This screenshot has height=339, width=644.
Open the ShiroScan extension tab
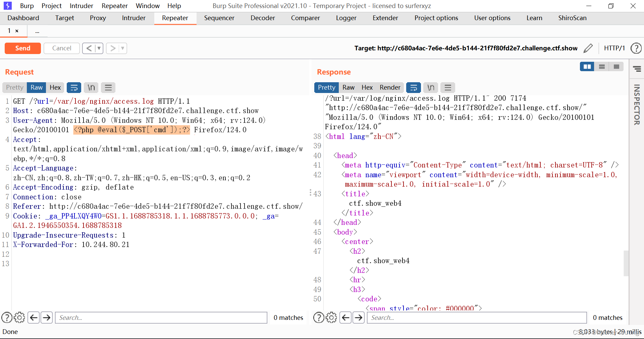tap(572, 18)
